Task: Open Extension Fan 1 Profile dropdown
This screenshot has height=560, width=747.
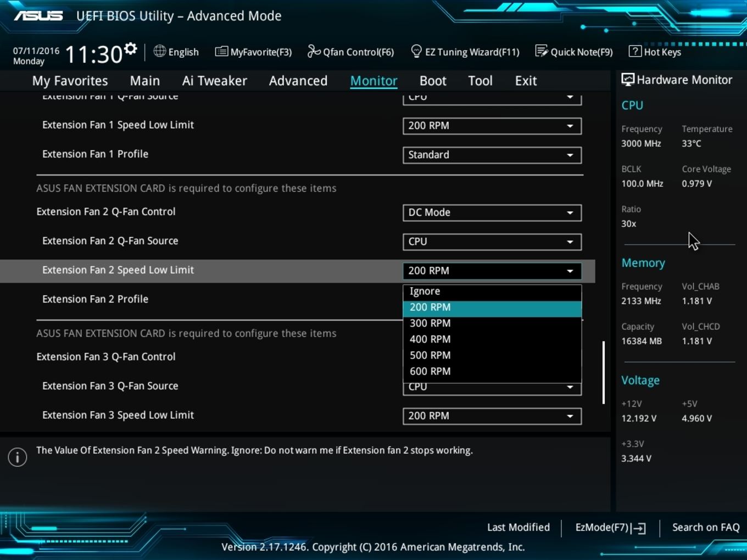Action: (x=492, y=155)
